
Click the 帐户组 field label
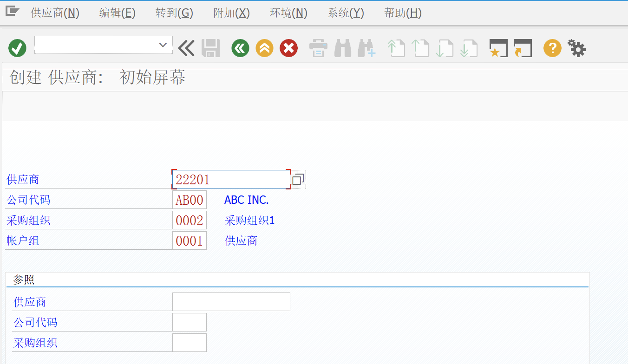[x=23, y=241]
